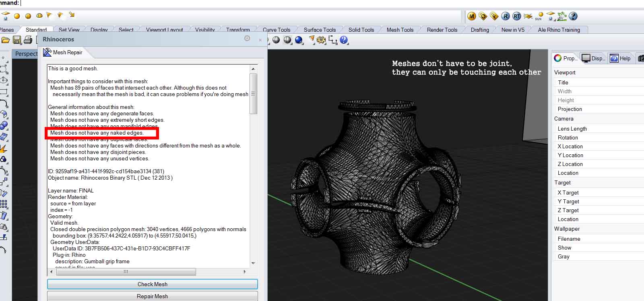
Task: Click the Perspective viewport title
Action: (26, 54)
